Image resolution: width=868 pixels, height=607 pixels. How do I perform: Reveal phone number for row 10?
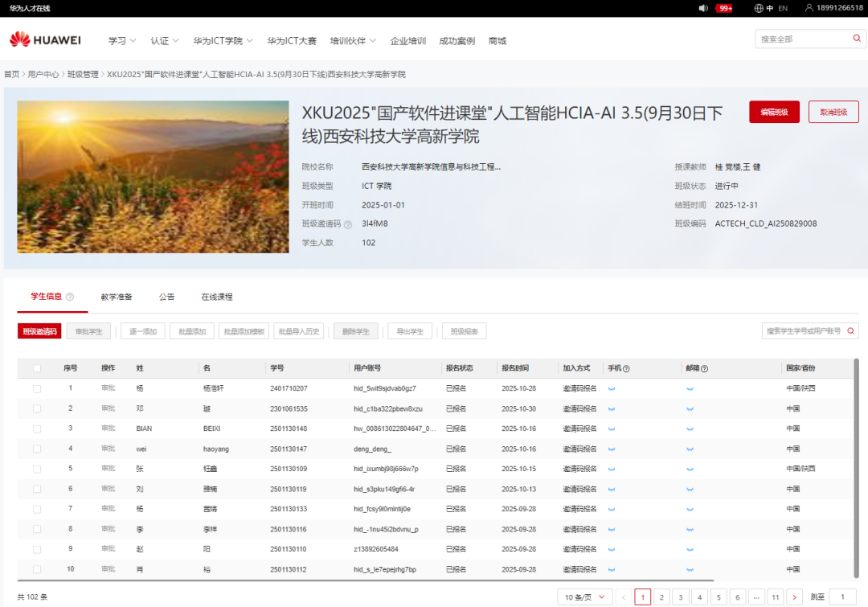click(x=612, y=569)
